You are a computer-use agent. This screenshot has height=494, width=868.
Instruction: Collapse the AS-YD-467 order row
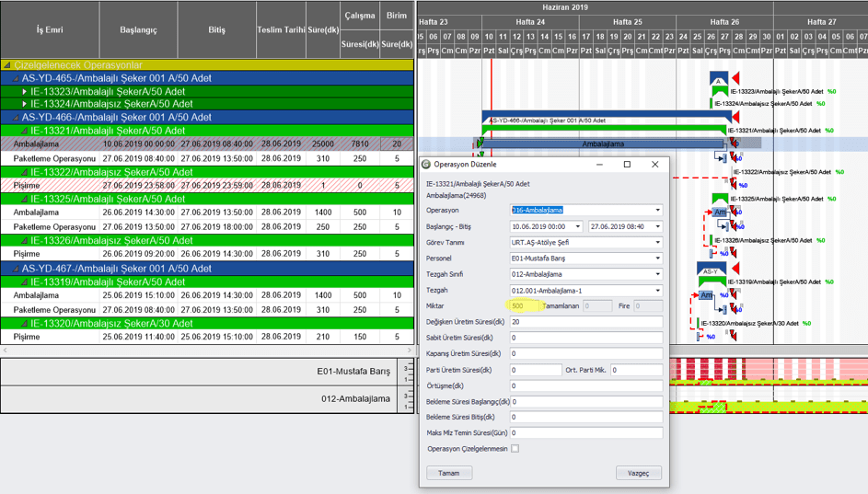[x=16, y=269]
